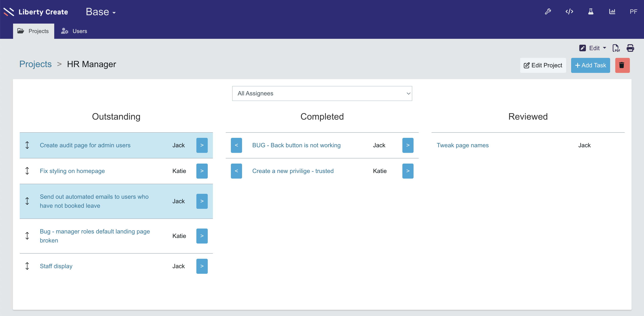Open the Edit dropdown menu
Screen dimensions: 644x316
[x=593, y=48]
